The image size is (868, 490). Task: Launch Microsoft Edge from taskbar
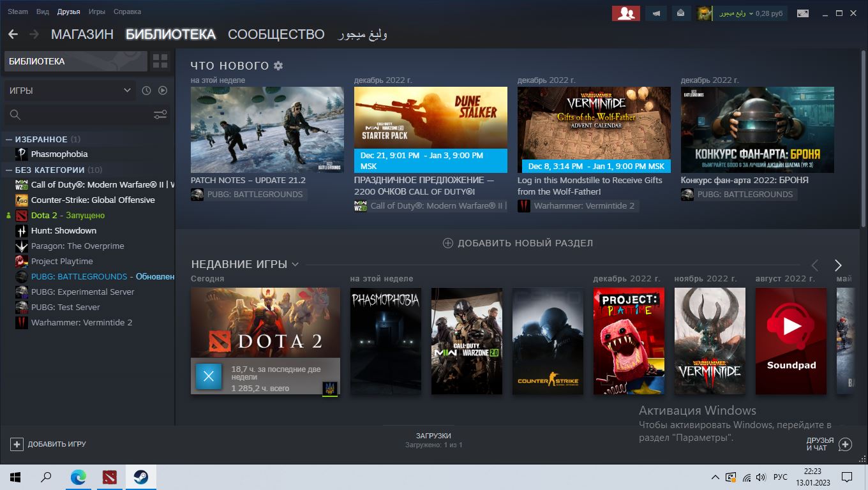tap(78, 477)
